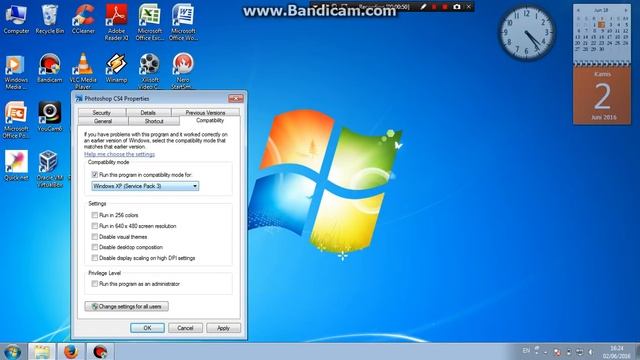The width and height of the screenshot is (640, 360).
Task: Click the calendar gadget day panel
Action: (602, 96)
